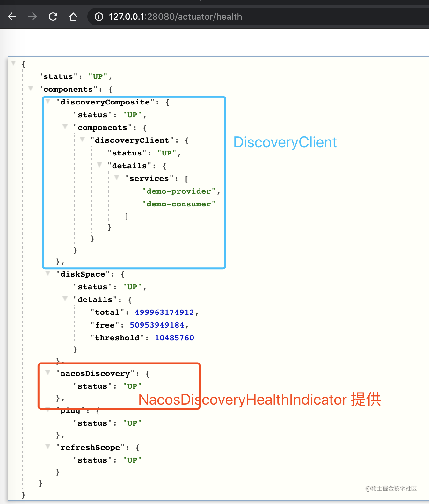
Task: Select the "demo-consumer" service value
Action: point(178,204)
